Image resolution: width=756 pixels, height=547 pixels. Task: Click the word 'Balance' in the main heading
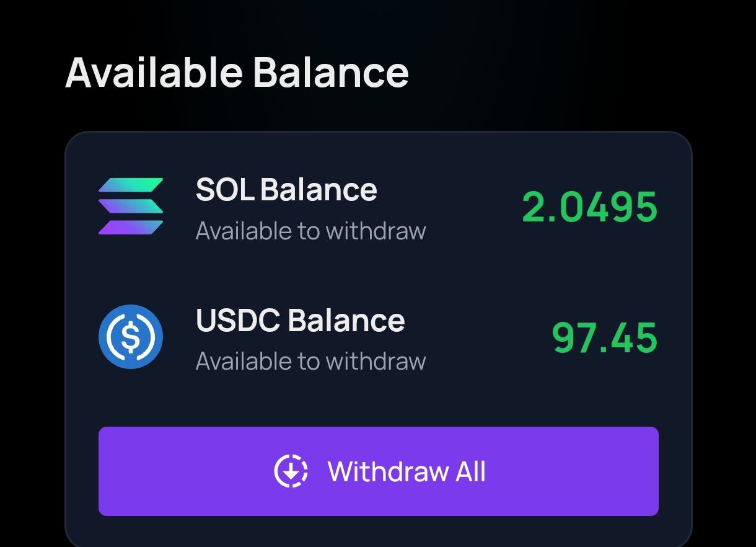coord(331,72)
